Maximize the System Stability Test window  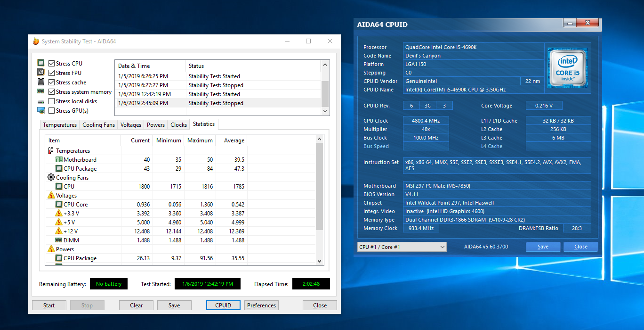(308, 41)
